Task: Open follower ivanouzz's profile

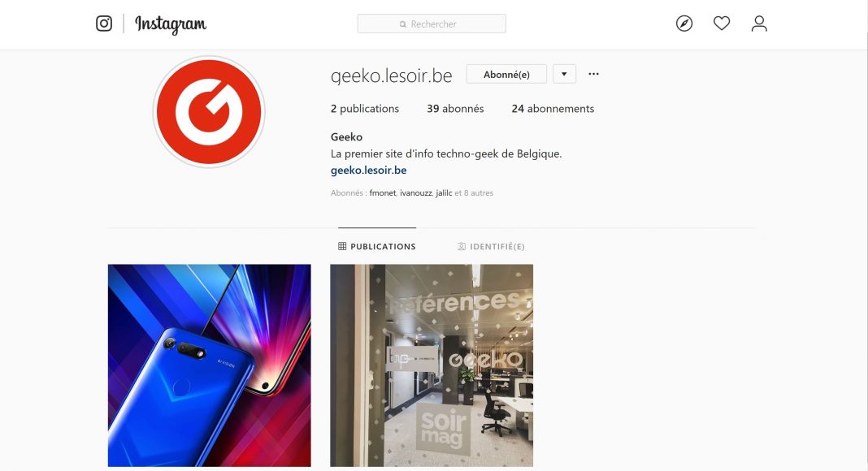Action: click(416, 193)
